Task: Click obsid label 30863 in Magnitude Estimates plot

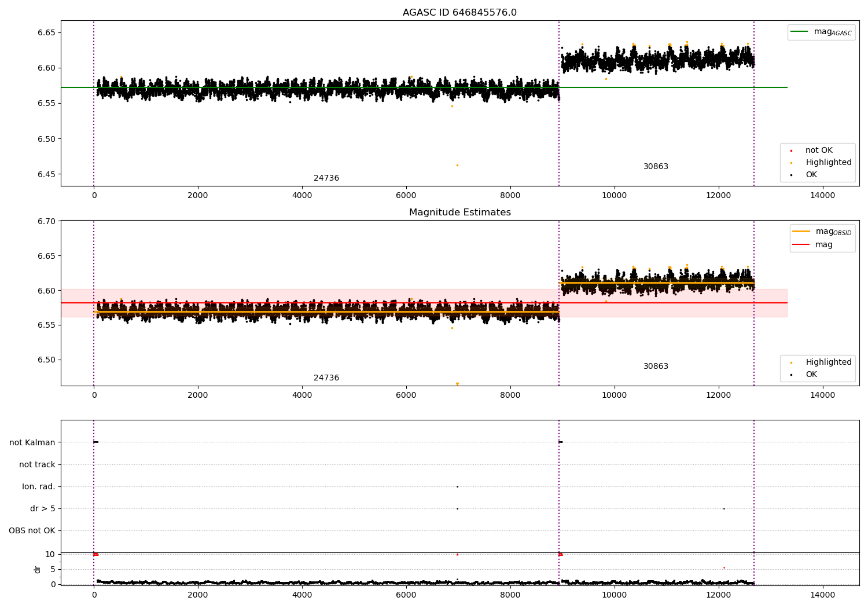Action: pos(656,367)
